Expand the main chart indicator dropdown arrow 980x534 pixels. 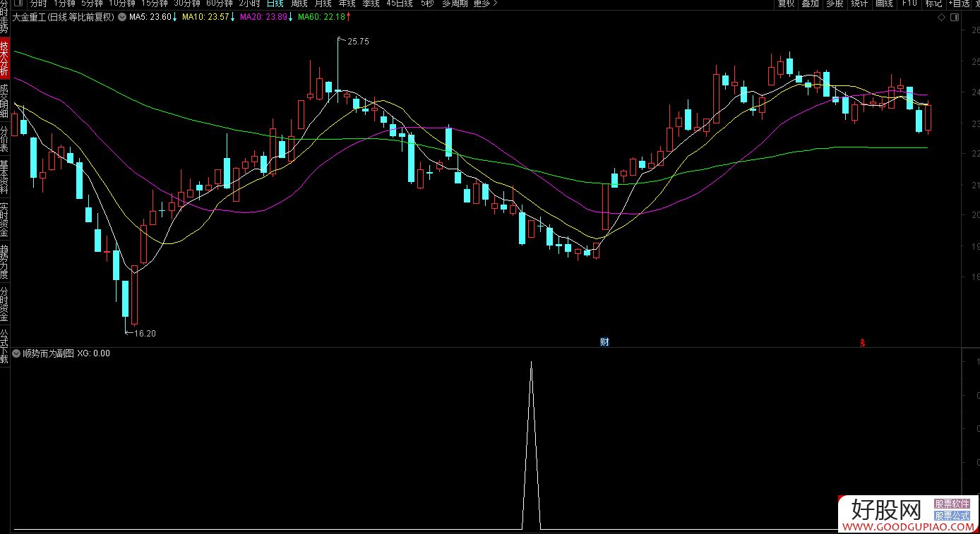pyautogui.click(x=123, y=17)
